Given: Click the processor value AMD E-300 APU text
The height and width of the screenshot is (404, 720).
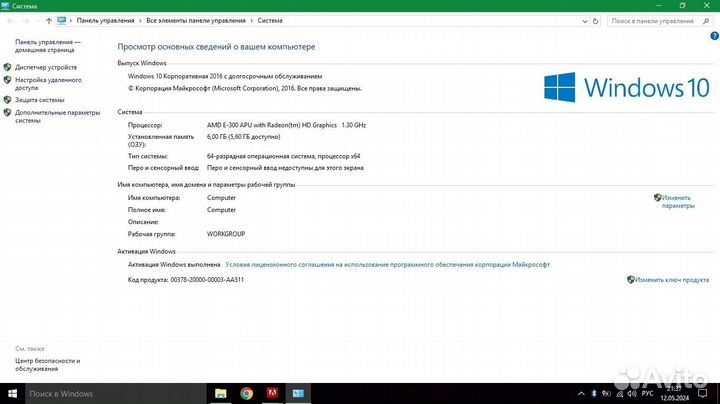Looking at the screenshot, I should pyautogui.click(x=286, y=125).
